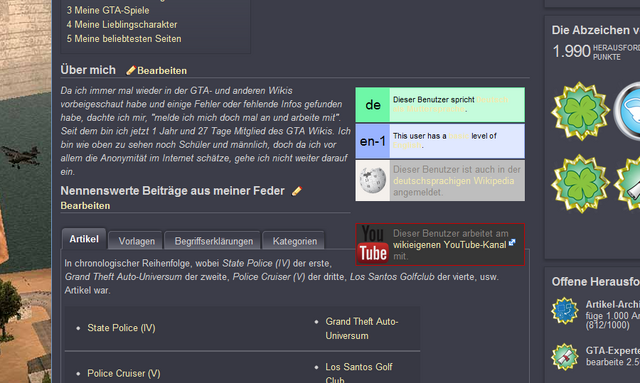Click the basic link in en-1 userbox
This screenshot has height=383, width=640.
459,136
